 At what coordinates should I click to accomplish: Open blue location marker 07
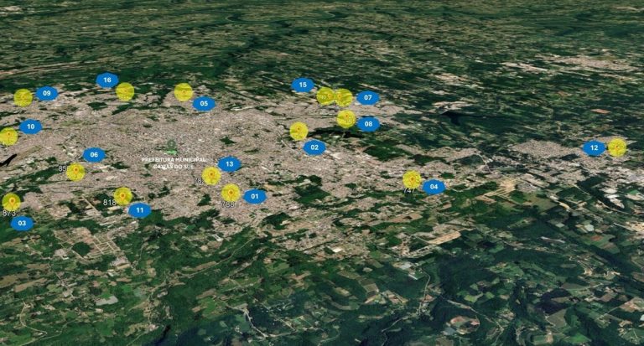click(367, 98)
